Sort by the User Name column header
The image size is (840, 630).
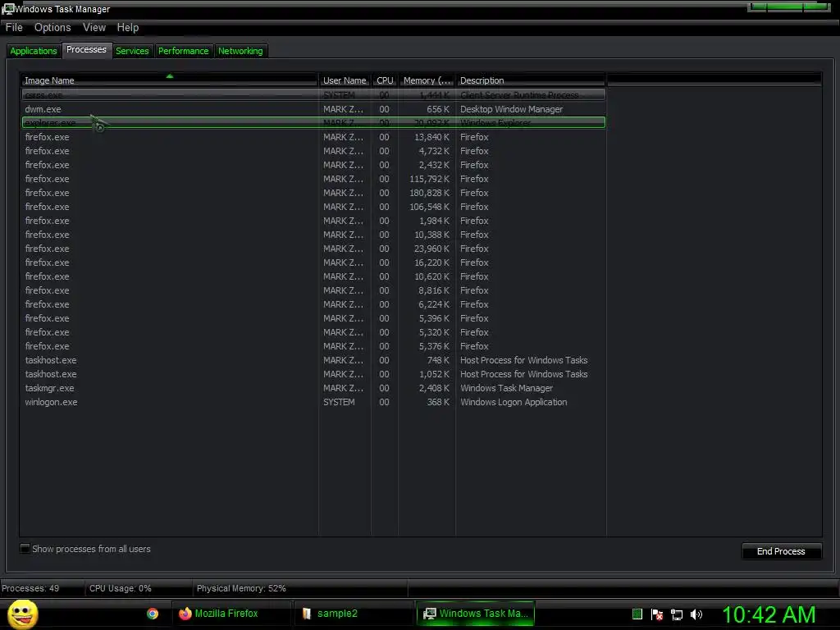[345, 80]
